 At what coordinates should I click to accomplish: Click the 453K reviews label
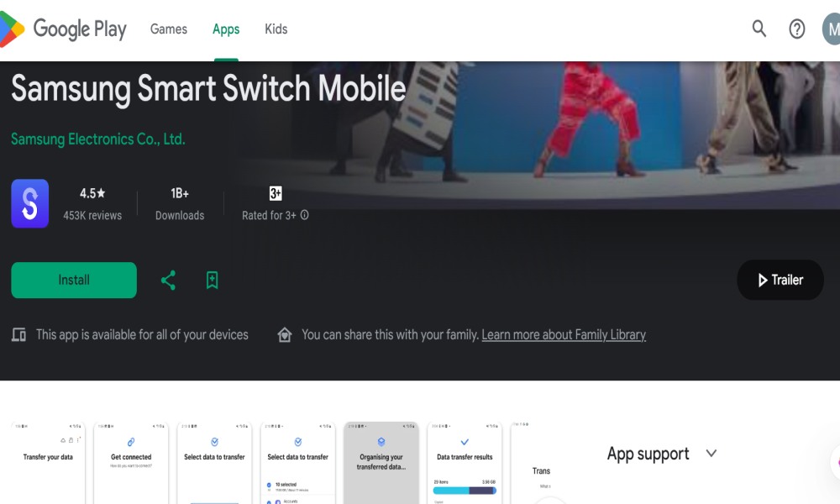point(92,215)
